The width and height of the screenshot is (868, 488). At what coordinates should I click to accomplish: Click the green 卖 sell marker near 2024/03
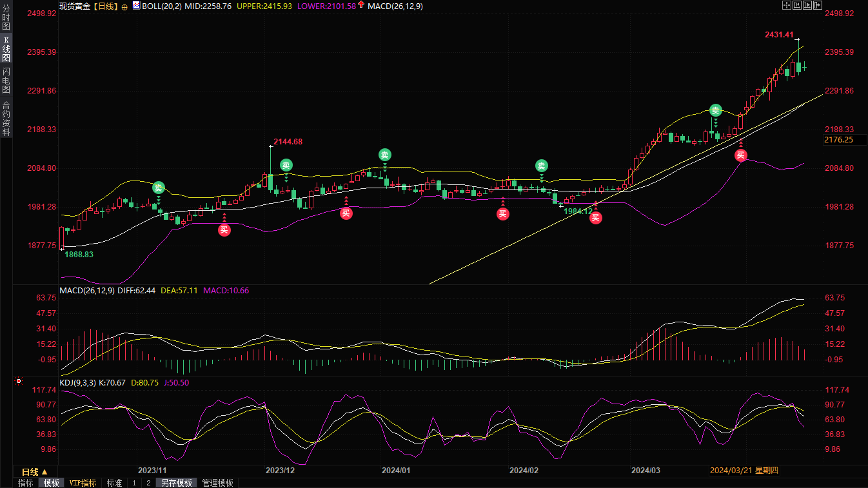(715, 110)
